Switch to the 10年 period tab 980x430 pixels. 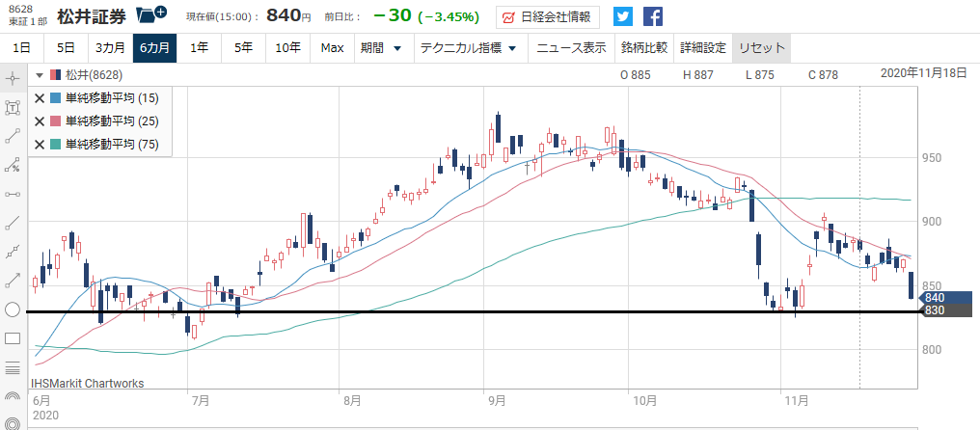point(287,48)
